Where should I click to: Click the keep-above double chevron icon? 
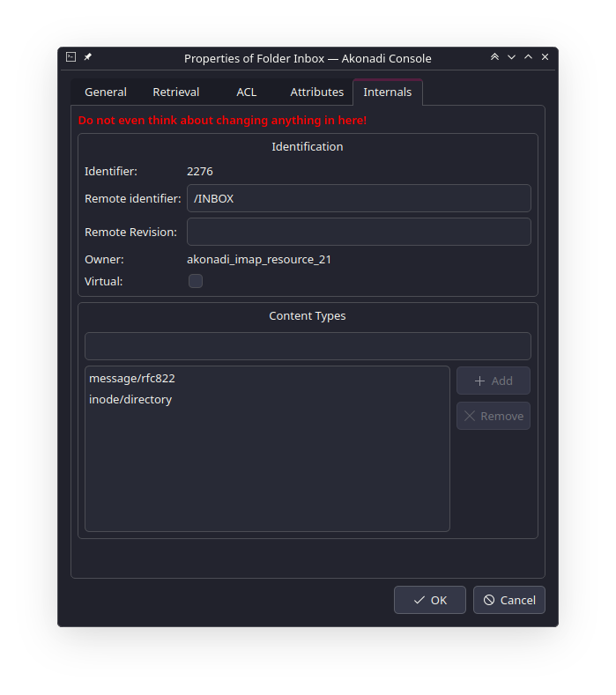tap(494, 56)
